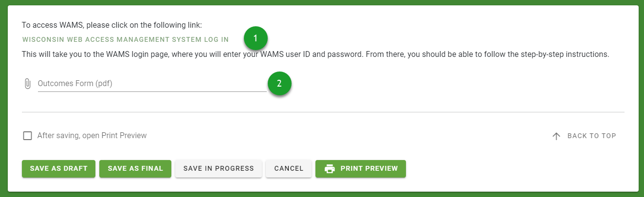Click into the Outcomes Form (pdf) field
Image resolution: width=644 pixels, height=197 pixels.
pyautogui.click(x=152, y=84)
